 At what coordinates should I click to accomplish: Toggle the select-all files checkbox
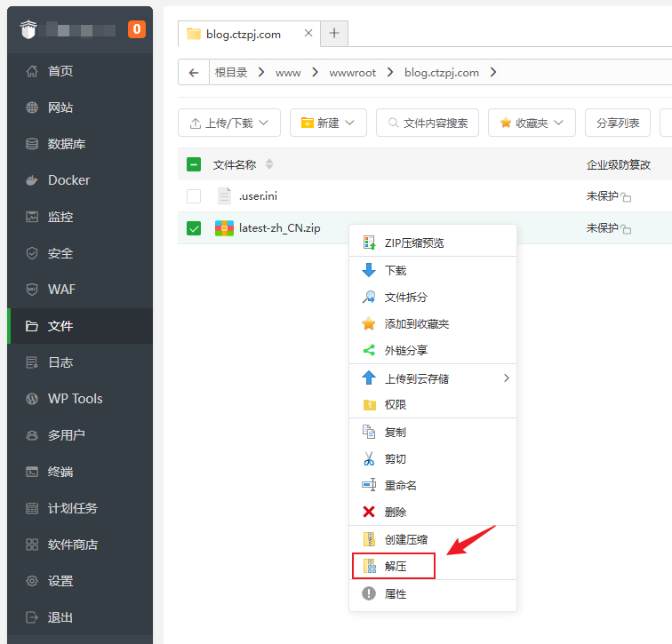coord(194,164)
